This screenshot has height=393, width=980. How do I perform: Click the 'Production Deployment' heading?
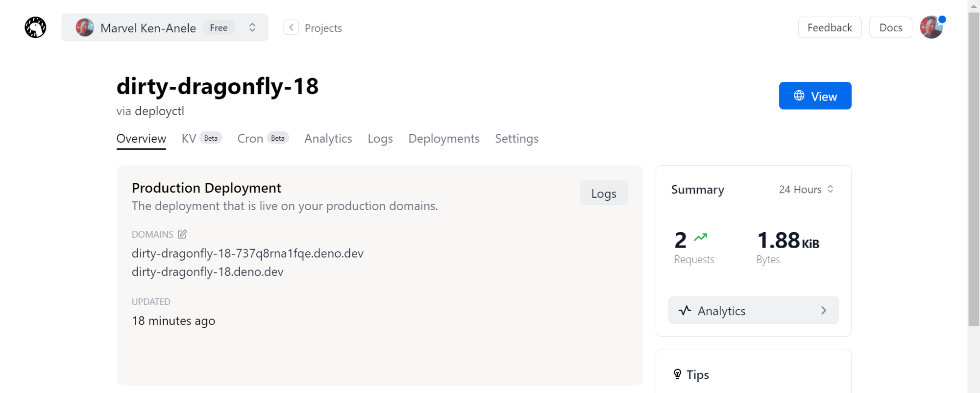[206, 188]
